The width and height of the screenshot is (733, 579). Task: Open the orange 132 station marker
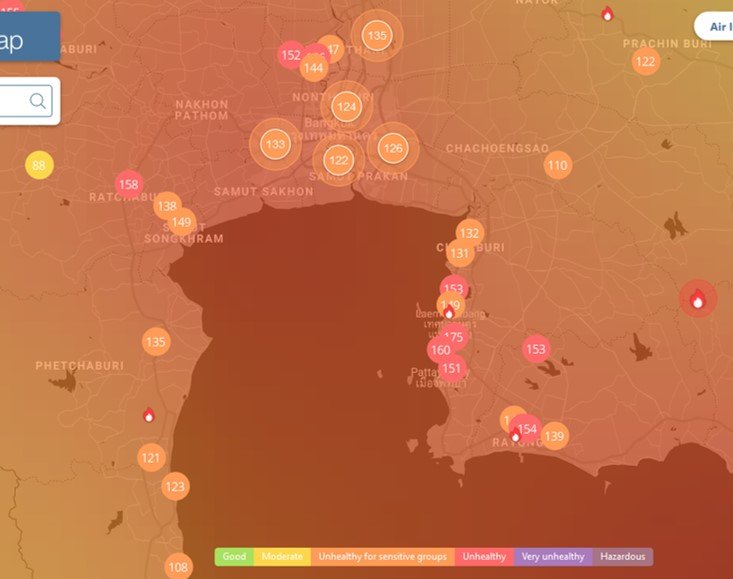click(470, 233)
